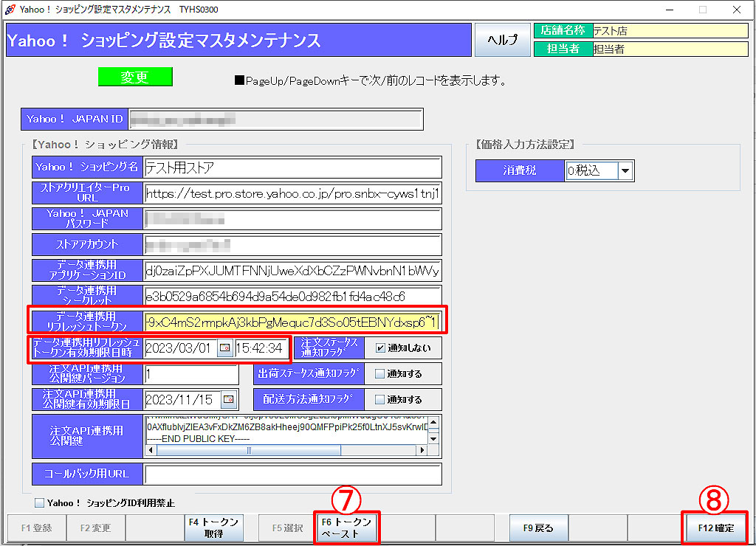The image size is (756, 546).
Task: Click the callback URL input field
Action: [x=292, y=474]
